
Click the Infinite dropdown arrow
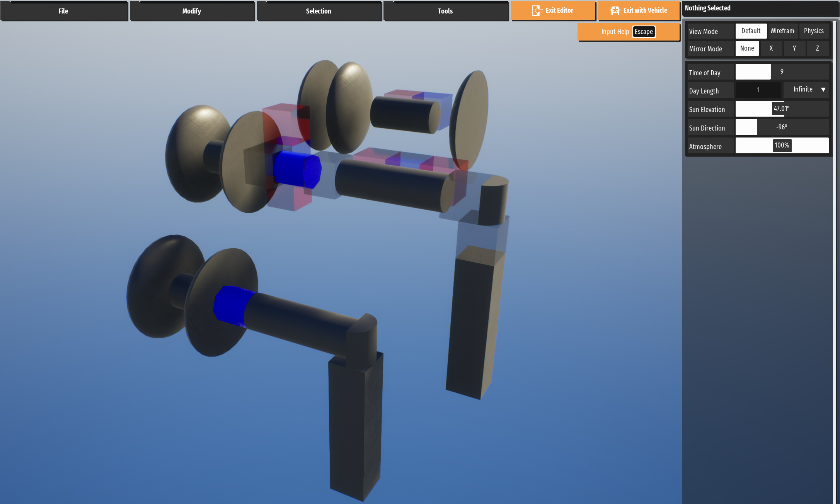pos(823,90)
